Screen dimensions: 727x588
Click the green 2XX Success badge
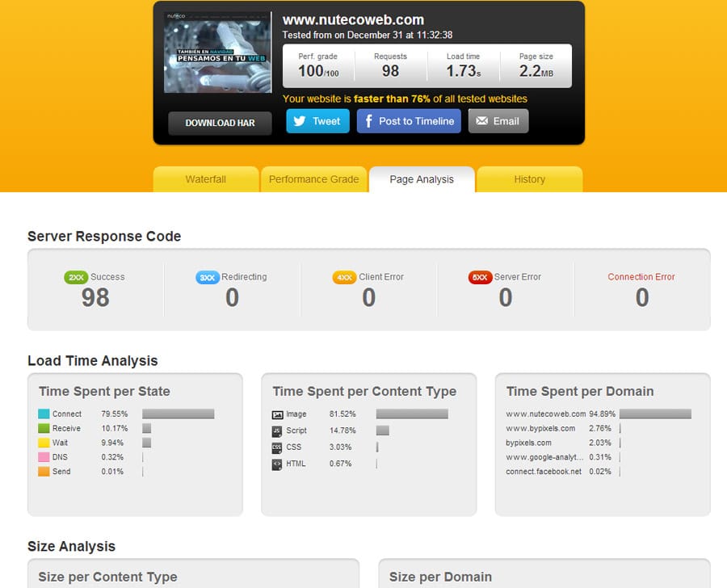76,277
